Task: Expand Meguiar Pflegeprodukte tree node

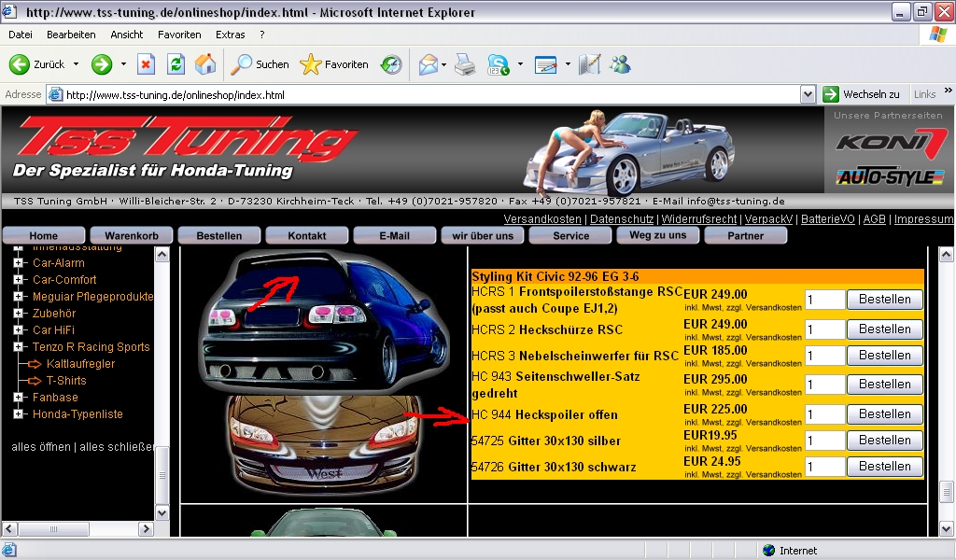Action: click(x=19, y=297)
